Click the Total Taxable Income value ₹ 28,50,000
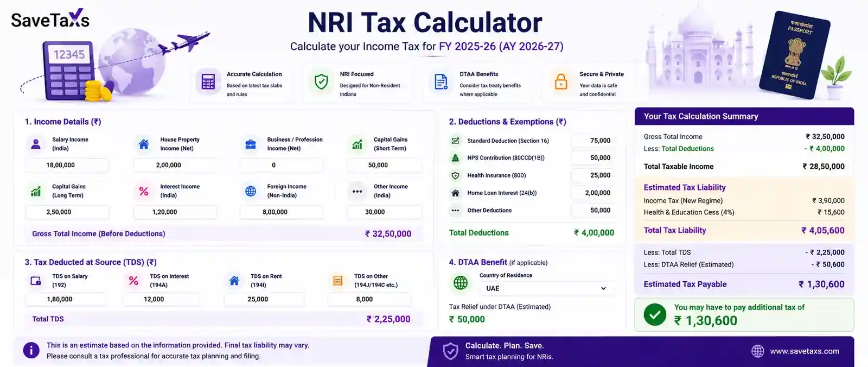 pyautogui.click(x=824, y=167)
